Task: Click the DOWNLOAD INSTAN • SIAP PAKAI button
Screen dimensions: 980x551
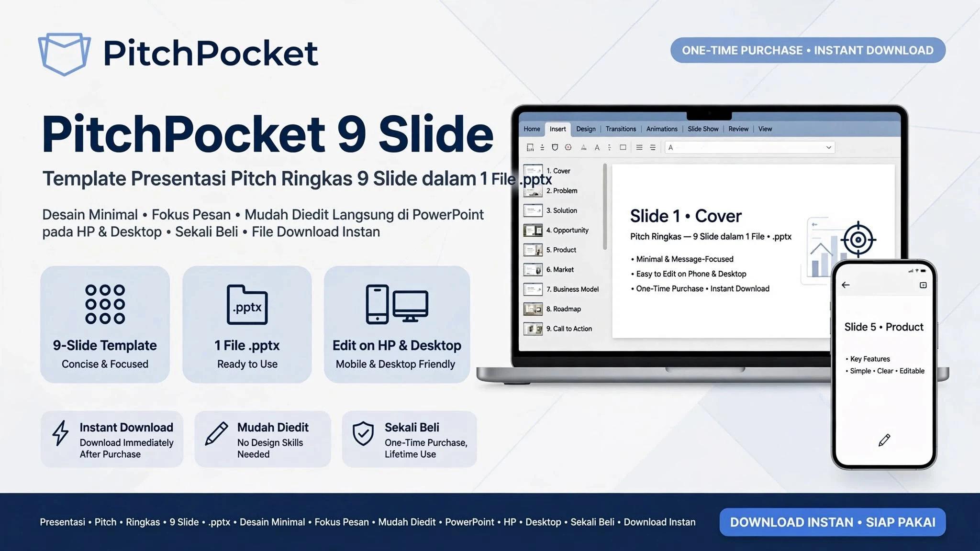Action: pyautogui.click(x=833, y=522)
